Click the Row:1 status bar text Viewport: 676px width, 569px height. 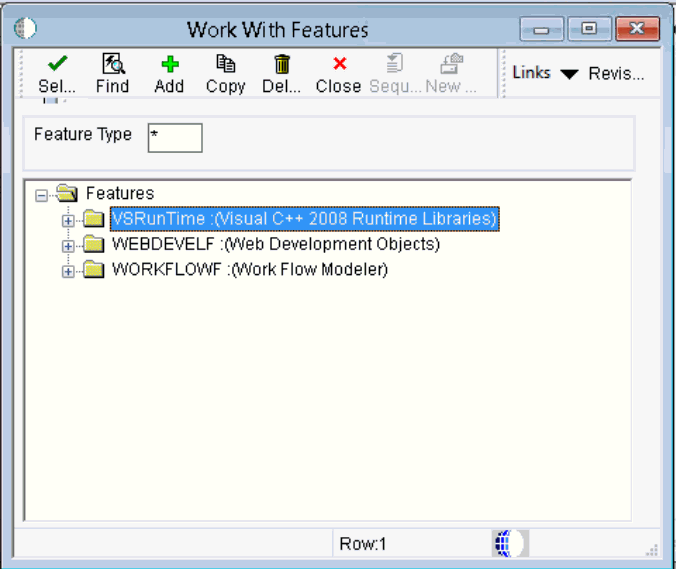363,544
